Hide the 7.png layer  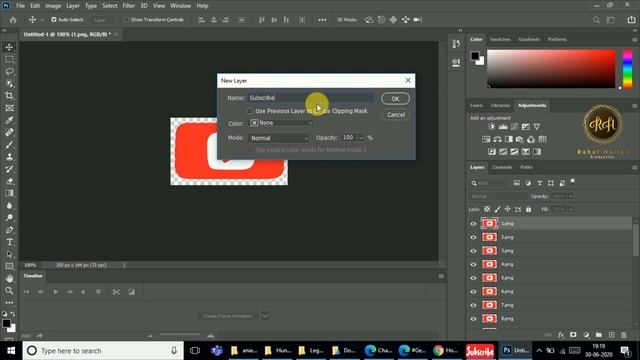pos(473,305)
